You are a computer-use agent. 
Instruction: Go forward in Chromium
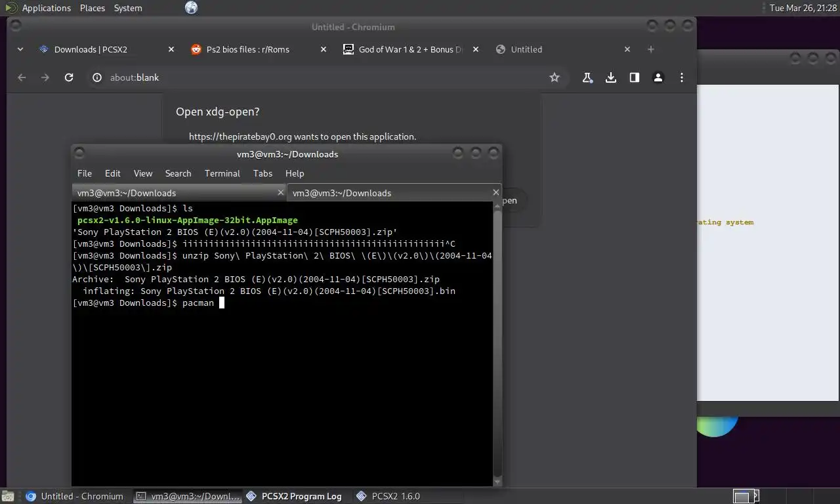pyautogui.click(x=45, y=77)
